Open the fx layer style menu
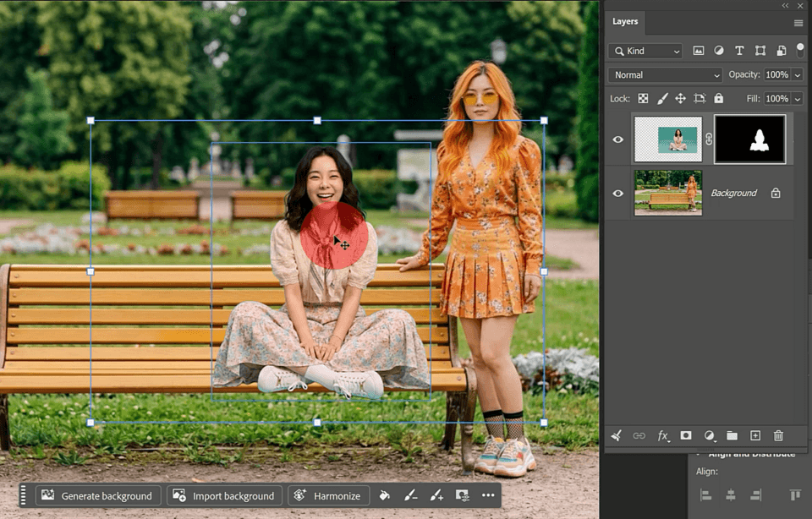Image resolution: width=812 pixels, height=519 pixels. (x=663, y=435)
